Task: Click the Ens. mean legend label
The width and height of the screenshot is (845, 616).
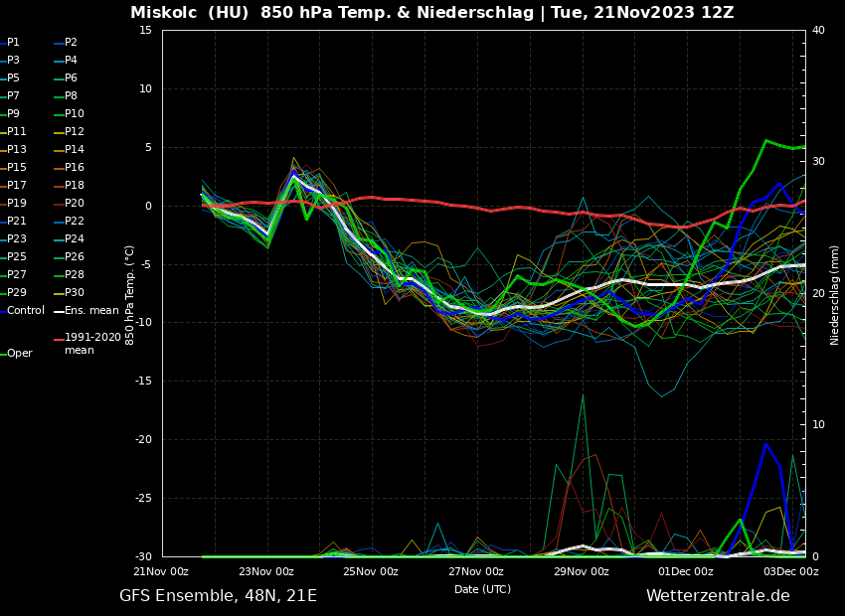Action: click(90, 311)
